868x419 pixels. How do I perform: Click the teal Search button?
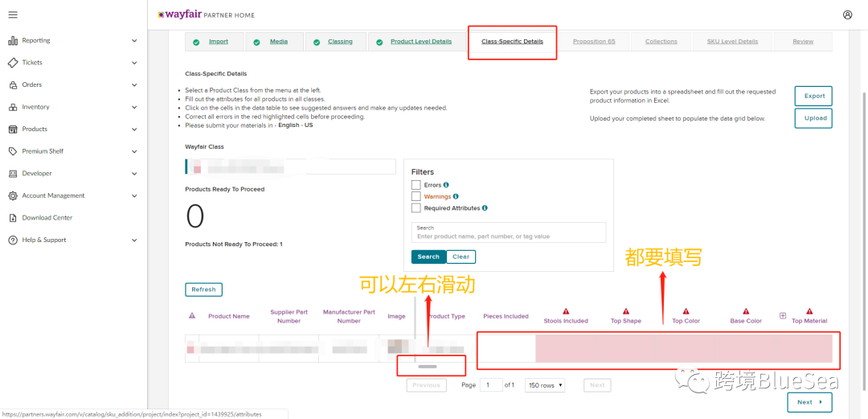click(428, 257)
